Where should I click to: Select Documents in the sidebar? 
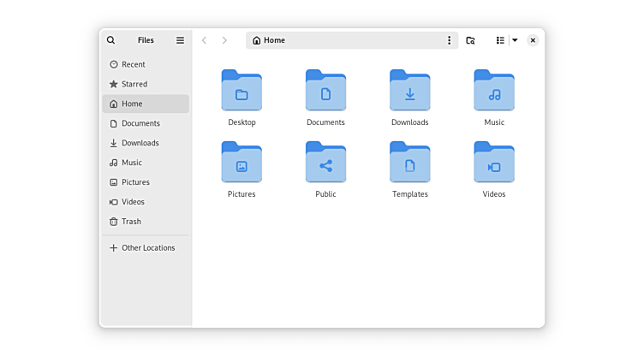coord(140,123)
